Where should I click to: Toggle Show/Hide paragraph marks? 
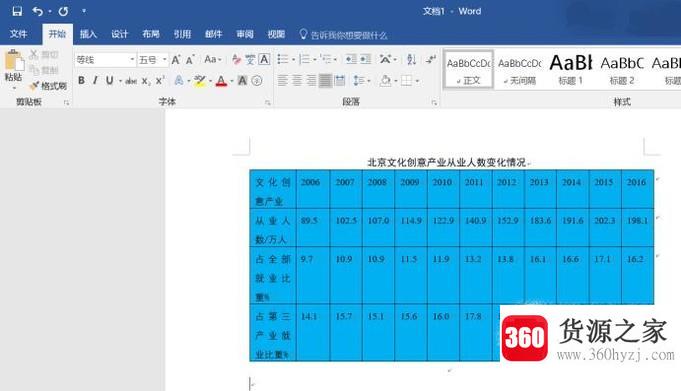(x=431, y=59)
